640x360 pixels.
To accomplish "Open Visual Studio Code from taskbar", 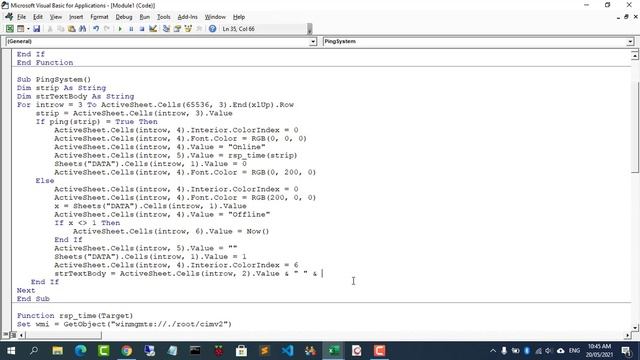I will (287, 351).
